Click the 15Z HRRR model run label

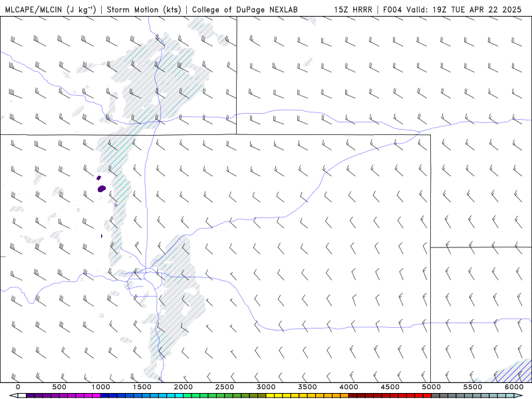point(353,9)
